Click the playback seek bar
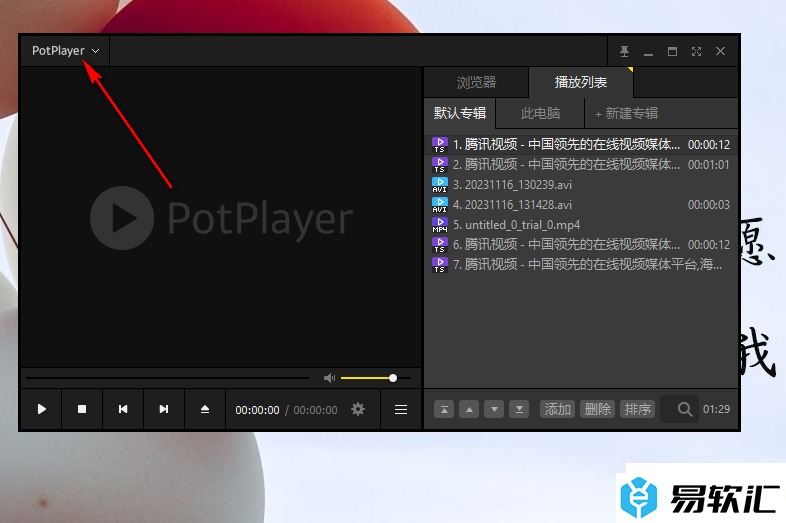The height and width of the screenshot is (523, 786). (167, 378)
